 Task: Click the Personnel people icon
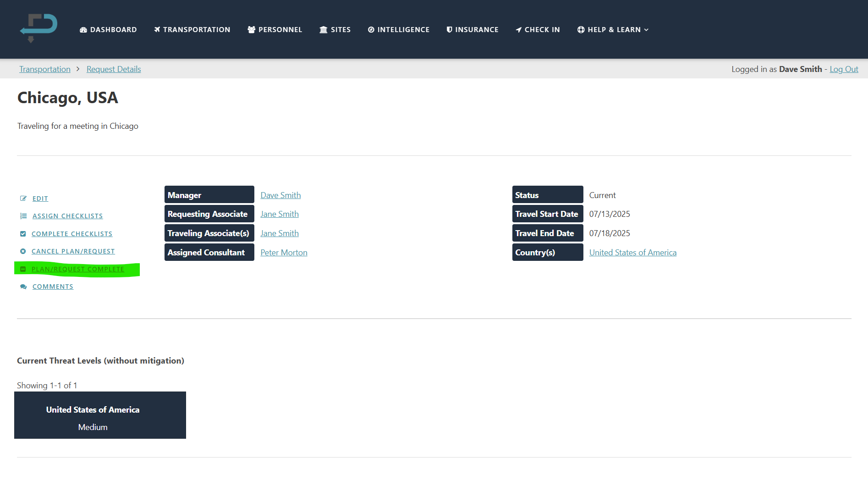point(252,30)
